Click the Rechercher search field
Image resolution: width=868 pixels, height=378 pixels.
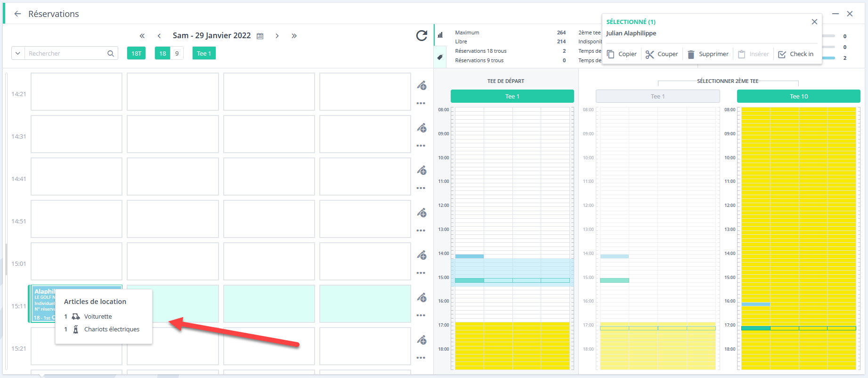point(66,53)
